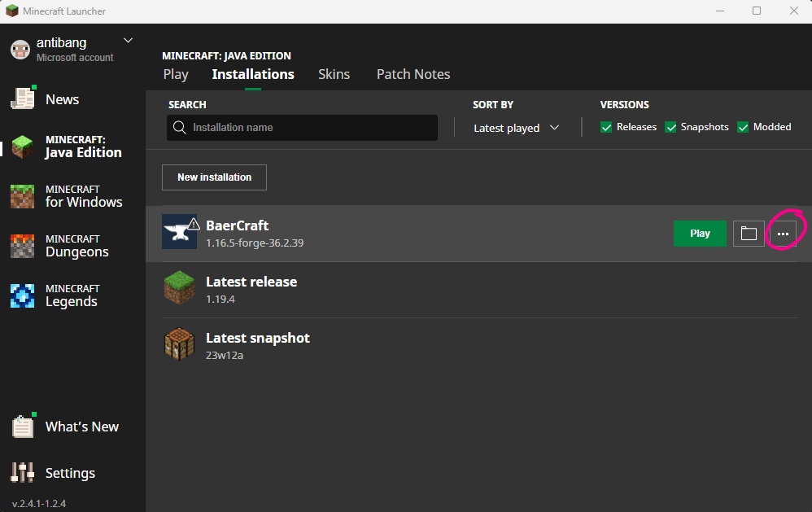Click the version 1.16.5-forge-36.2.39 text
The image size is (812, 512).
pos(255,243)
